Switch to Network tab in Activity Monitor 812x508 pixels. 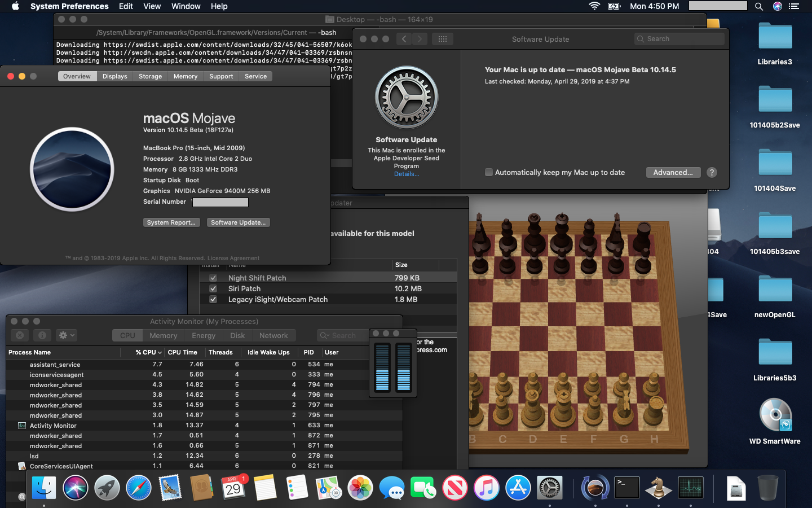coord(273,335)
